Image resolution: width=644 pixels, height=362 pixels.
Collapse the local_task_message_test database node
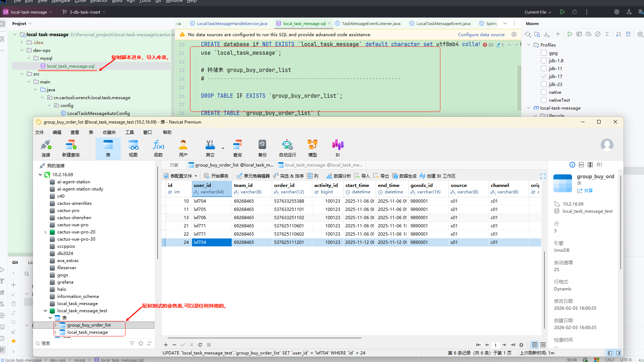coord(45,311)
